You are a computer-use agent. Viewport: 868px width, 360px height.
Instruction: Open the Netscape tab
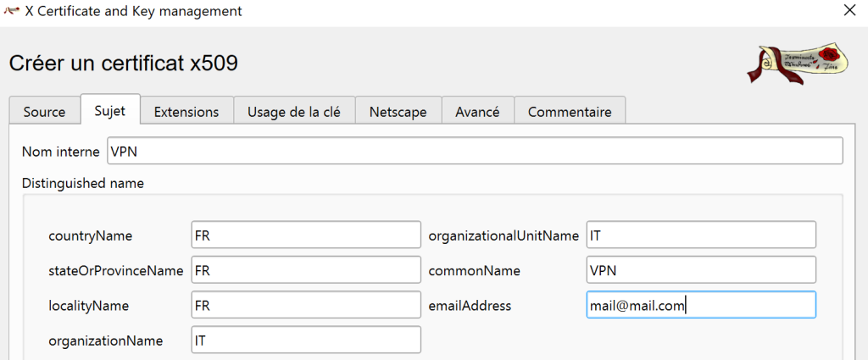click(398, 112)
